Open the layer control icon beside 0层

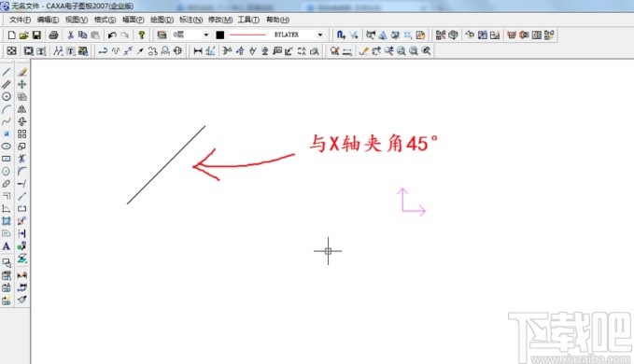coord(162,35)
